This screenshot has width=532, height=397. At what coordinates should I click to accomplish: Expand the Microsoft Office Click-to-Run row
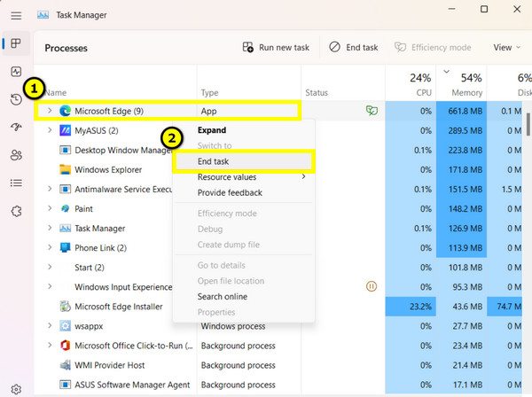[50, 345]
